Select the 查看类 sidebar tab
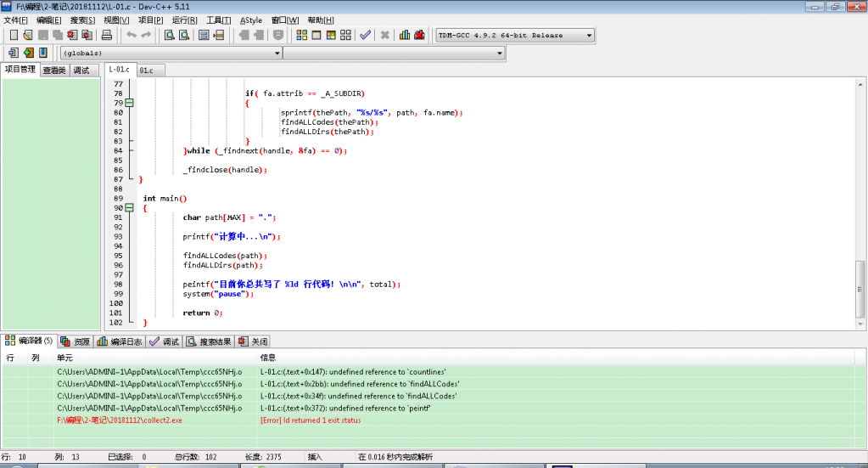This screenshot has height=468, width=868. click(x=54, y=70)
